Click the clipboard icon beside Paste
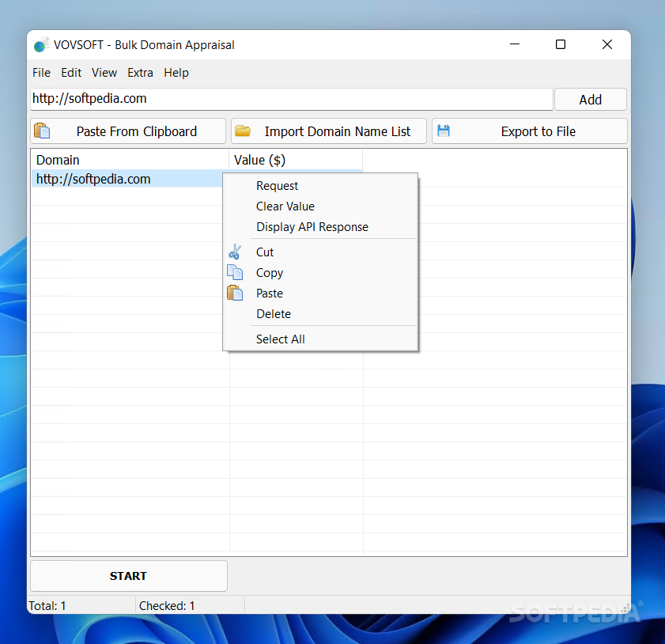The height and width of the screenshot is (644, 665). click(x=235, y=293)
